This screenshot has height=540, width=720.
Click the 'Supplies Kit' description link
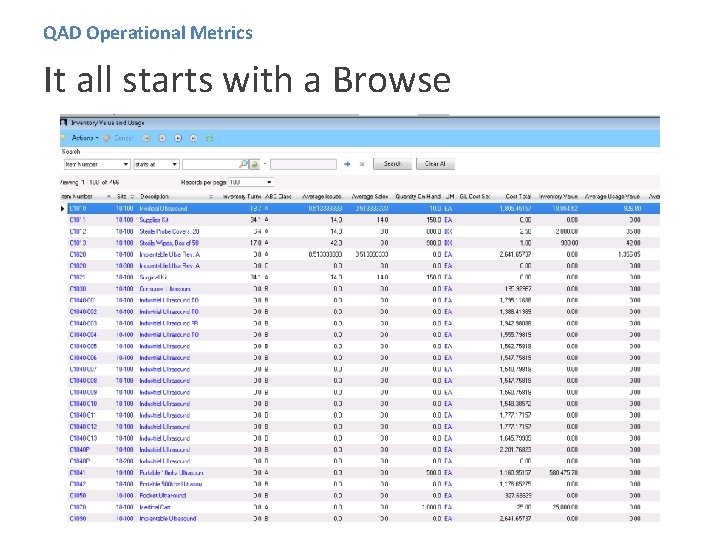tap(154, 220)
